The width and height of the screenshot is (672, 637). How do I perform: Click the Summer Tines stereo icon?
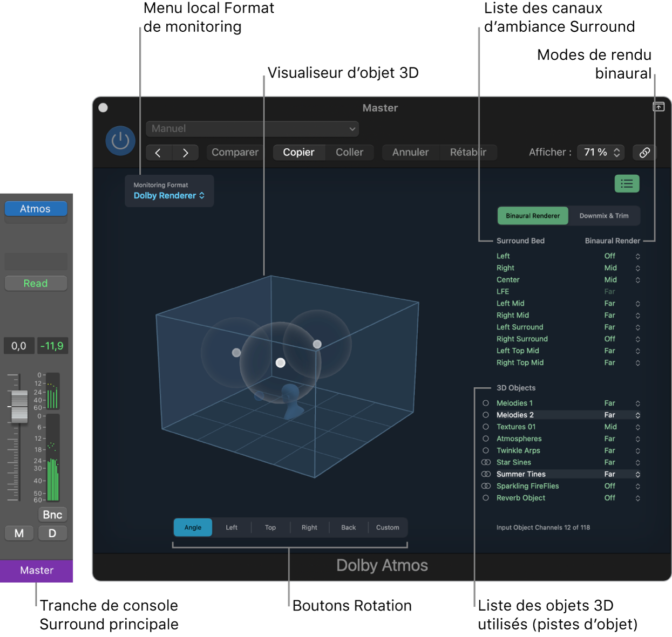486,474
